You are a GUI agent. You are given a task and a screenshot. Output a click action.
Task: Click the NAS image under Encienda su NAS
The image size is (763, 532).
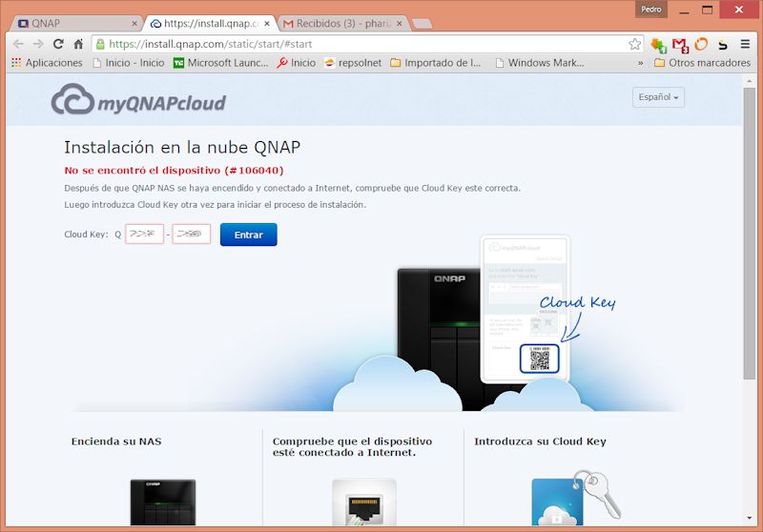163,502
